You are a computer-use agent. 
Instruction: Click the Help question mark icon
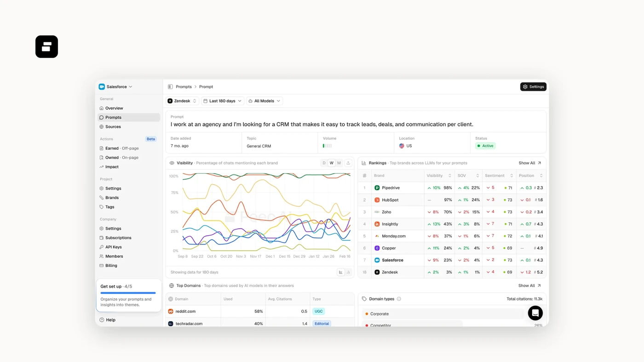coord(102,320)
